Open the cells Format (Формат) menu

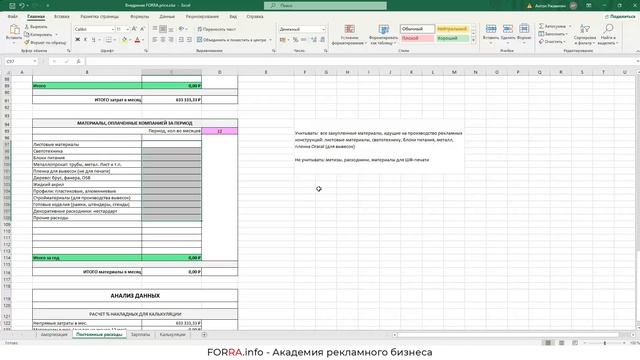(524, 32)
